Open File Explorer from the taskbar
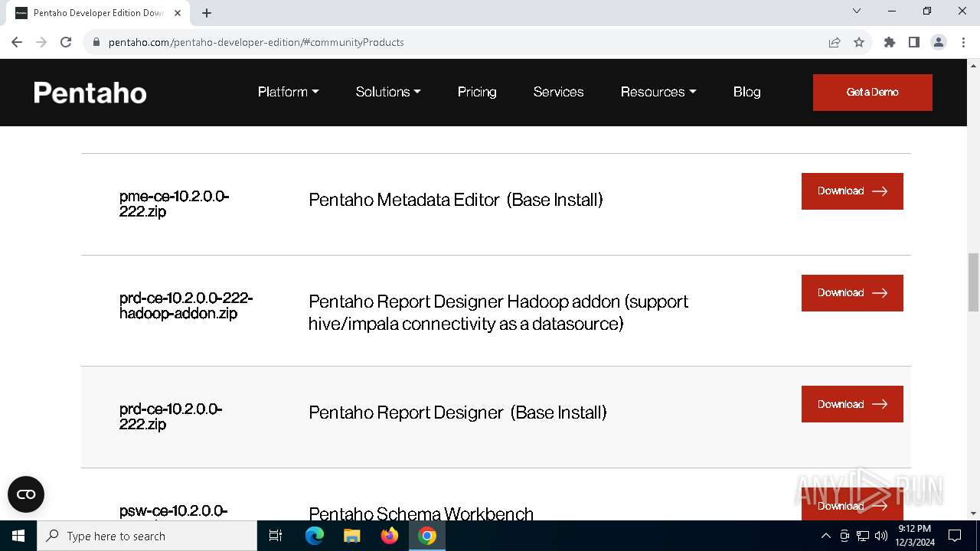 click(x=352, y=536)
